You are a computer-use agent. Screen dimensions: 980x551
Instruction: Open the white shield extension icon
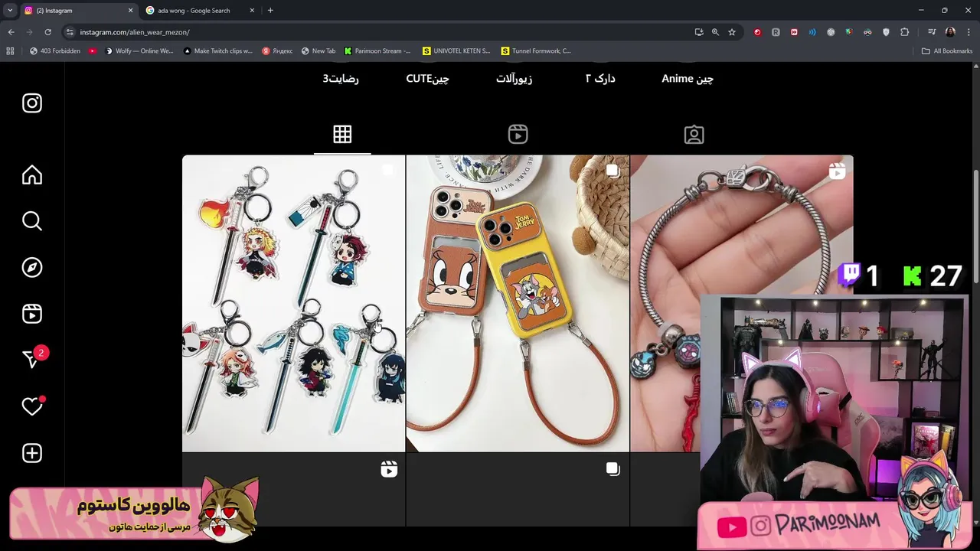pyautogui.click(x=886, y=32)
